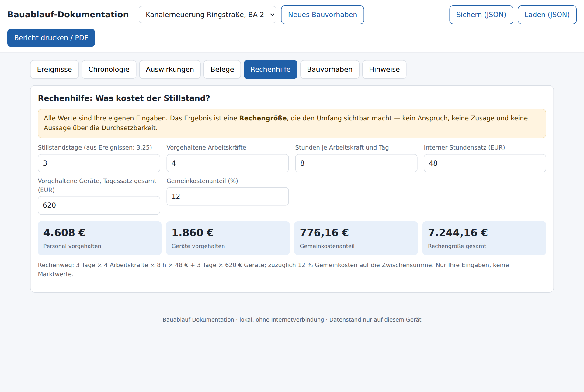584x392 pixels.
Task: Select the Auswirkungen tab
Action: [170, 69]
